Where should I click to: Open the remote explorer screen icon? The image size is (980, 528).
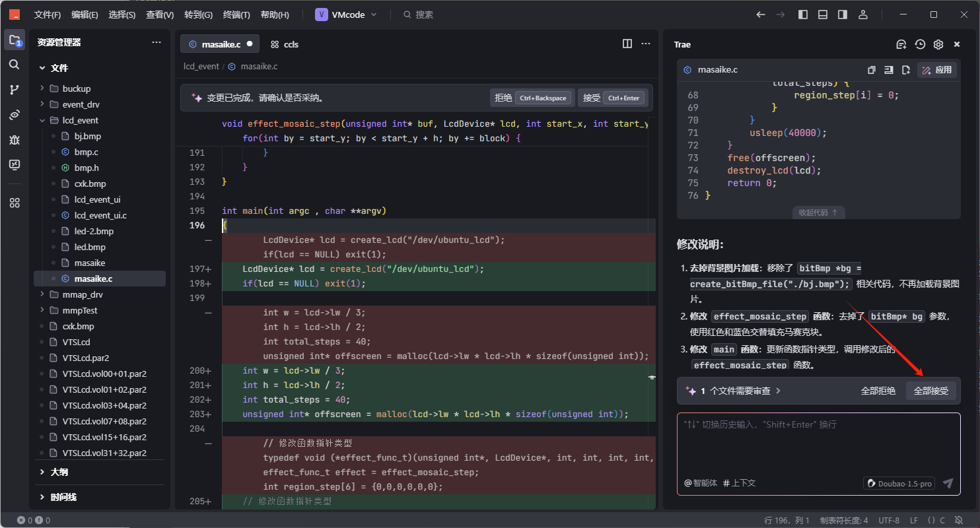point(15,164)
